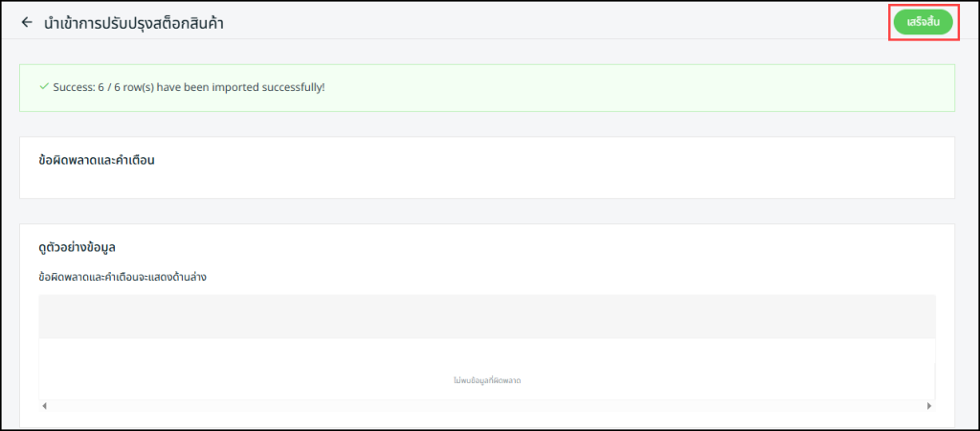Click the back arrow icon

pos(27,22)
